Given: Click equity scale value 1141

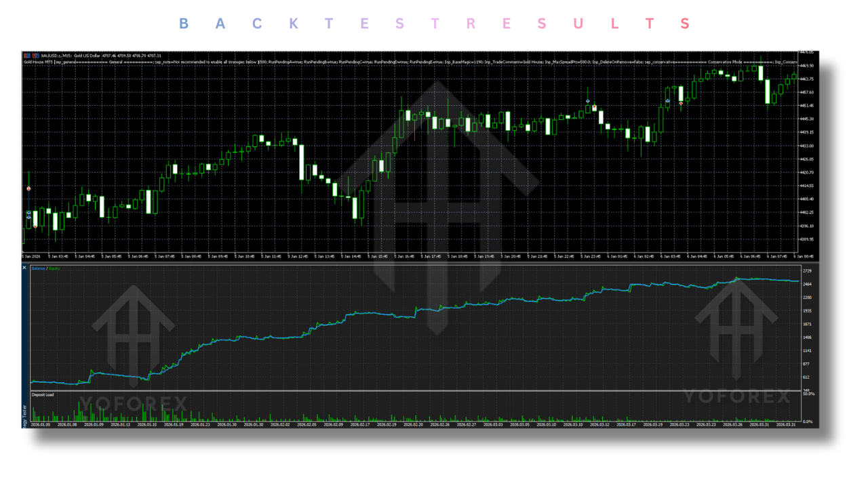Looking at the screenshot, I should [807, 350].
